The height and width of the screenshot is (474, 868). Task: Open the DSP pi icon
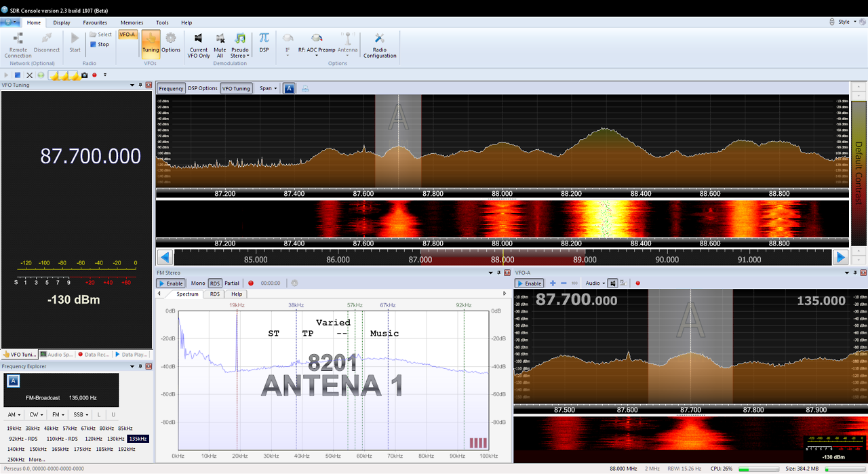pos(264,42)
